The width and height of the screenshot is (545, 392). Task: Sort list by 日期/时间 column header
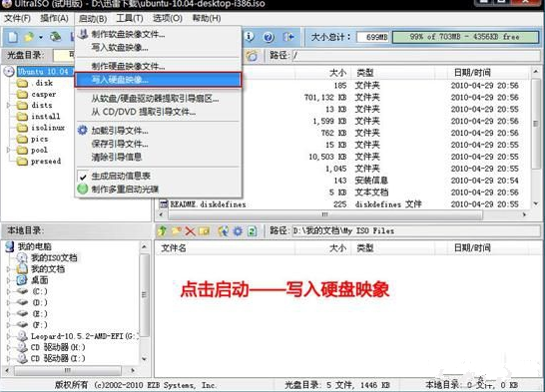click(x=472, y=73)
